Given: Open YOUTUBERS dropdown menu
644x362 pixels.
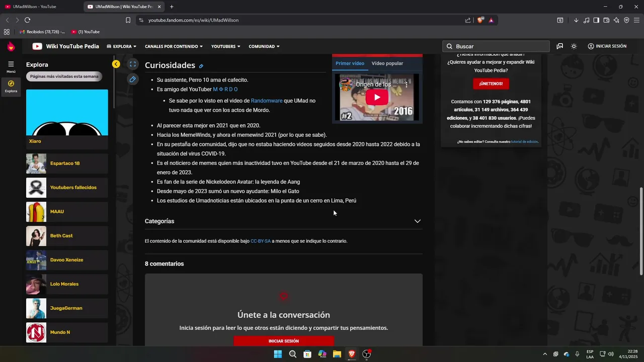Looking at the screenshot, I should [225, 46].
